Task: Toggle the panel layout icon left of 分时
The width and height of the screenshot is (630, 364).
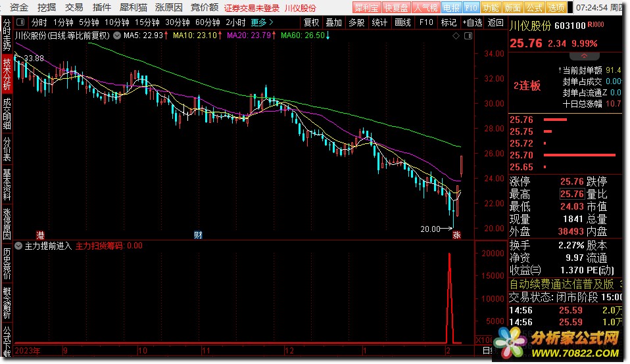Action: coord(20,22)
